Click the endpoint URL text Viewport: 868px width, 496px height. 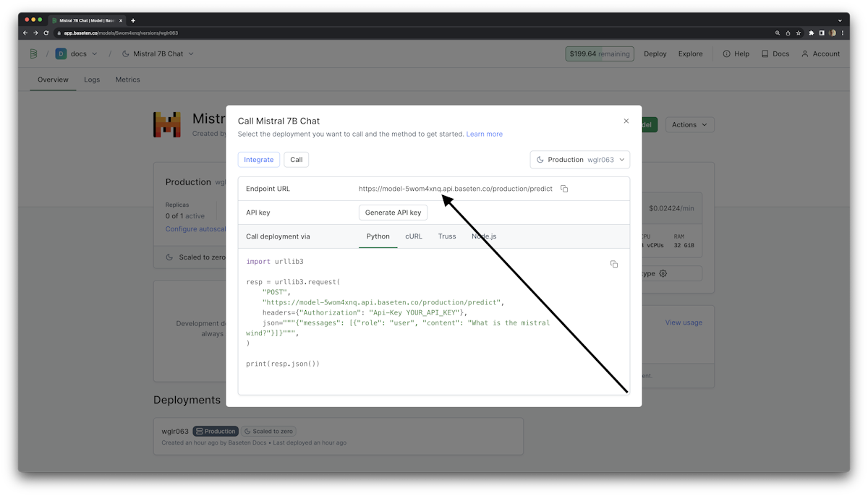click(456, 189)
